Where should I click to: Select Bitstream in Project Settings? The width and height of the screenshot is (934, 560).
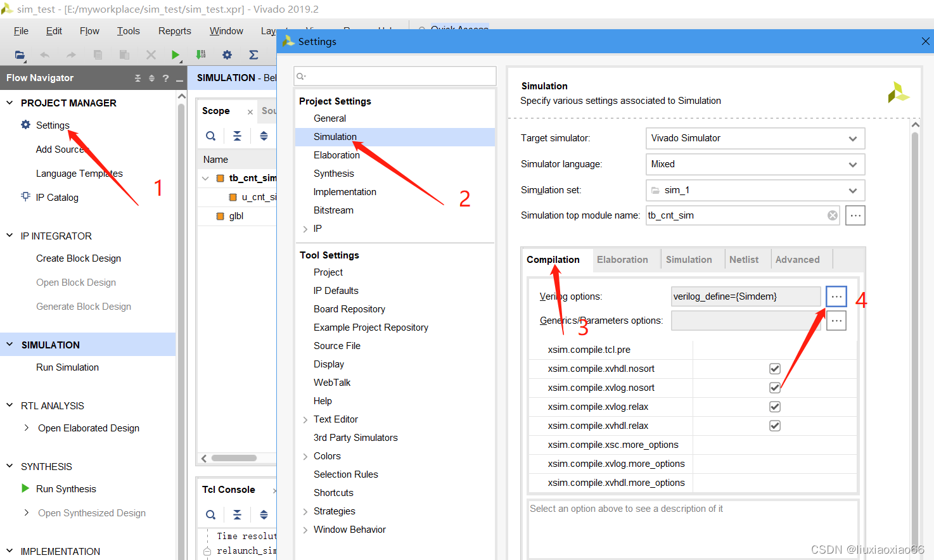coord(333,210)
